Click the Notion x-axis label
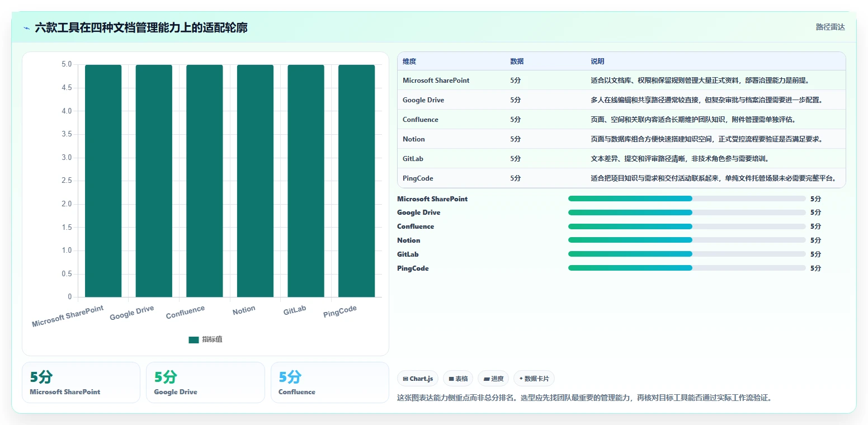Viewport: 868px width, 425px height. pyautogui.click(x=244, y=310)
